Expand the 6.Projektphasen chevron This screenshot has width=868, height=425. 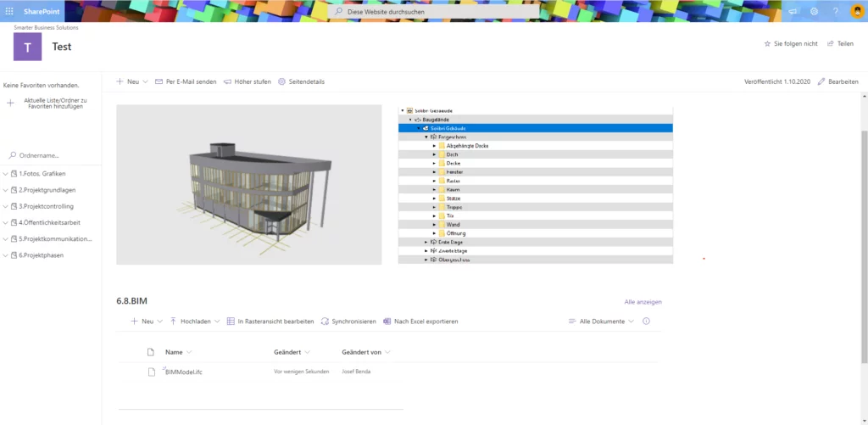click(x=6, y=255)
